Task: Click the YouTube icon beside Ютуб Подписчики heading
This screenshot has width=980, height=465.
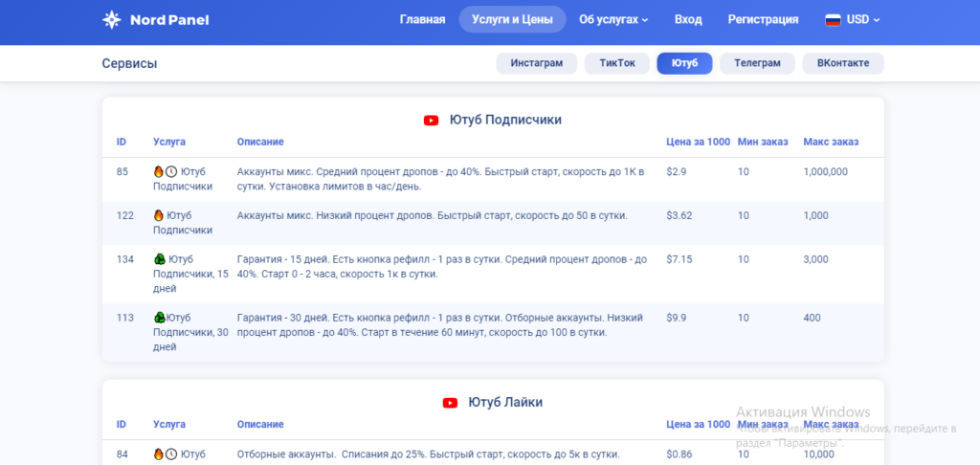Action: coord(432,121)
